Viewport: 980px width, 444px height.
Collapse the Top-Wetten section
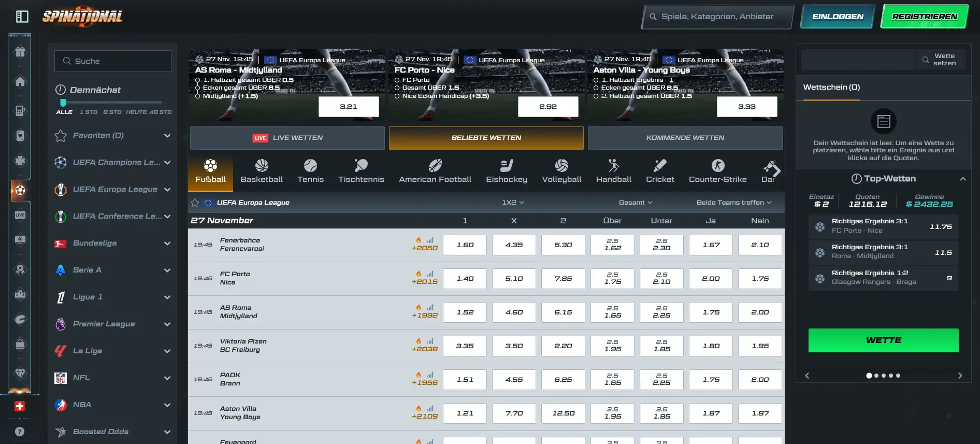point(962,179)
